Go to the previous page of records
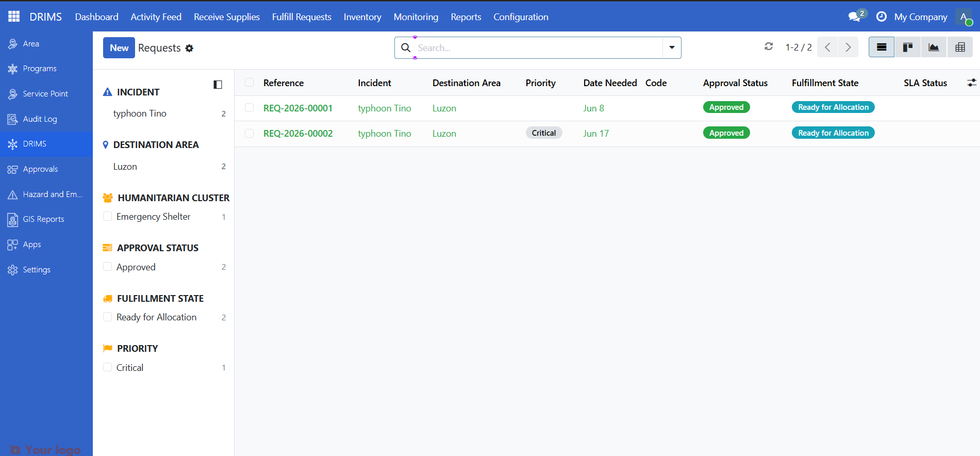 [x=827, y=47]
